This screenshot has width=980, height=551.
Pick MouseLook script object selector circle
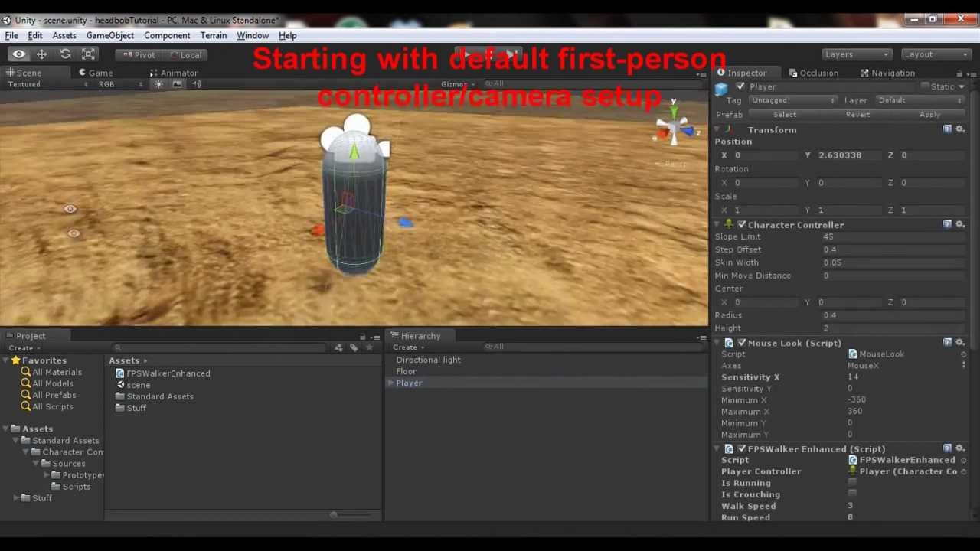click(x=964, y=354)
